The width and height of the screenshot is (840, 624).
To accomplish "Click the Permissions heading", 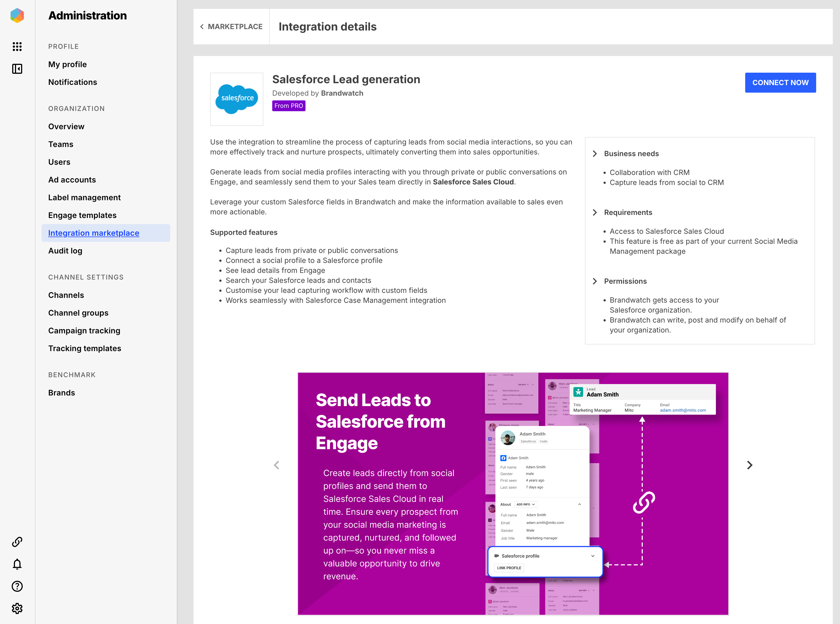I will (x=625, y=281).
